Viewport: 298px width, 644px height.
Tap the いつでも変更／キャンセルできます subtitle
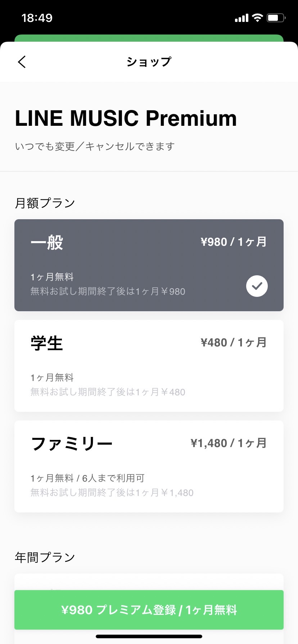coord(95,146)
